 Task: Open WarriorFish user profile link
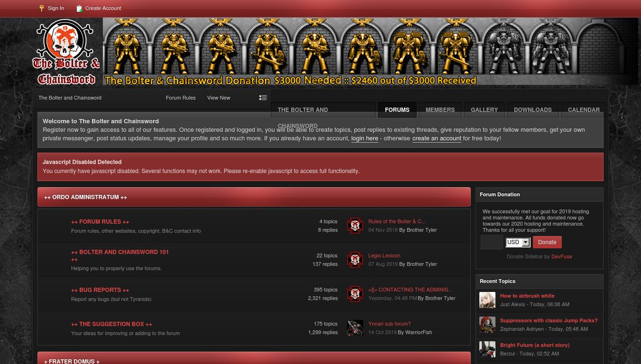(418, 332)
